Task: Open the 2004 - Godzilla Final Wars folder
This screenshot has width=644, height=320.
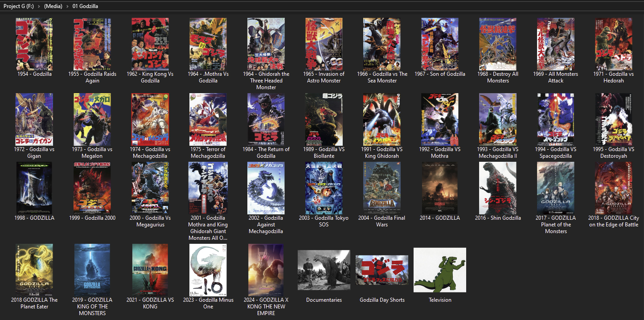Action: [381, 188]
